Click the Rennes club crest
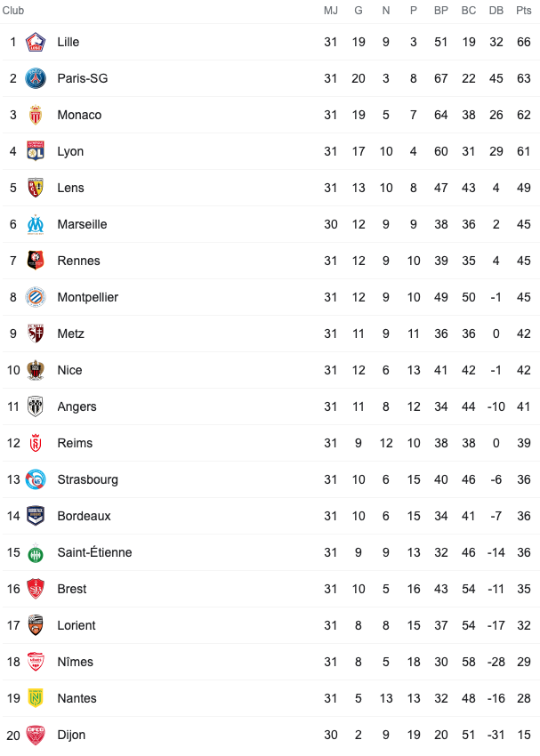This screenshot has width=540, height=756. [36, 261]
